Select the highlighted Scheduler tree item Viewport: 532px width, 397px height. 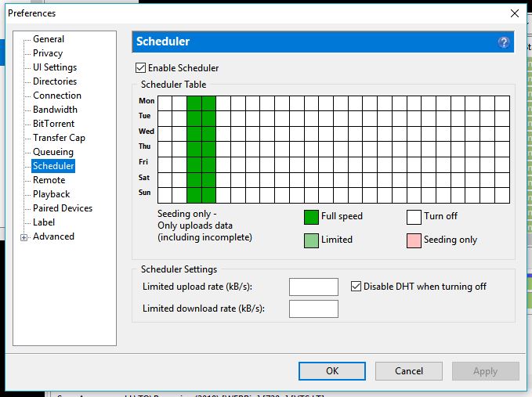[x=53, y=166]
